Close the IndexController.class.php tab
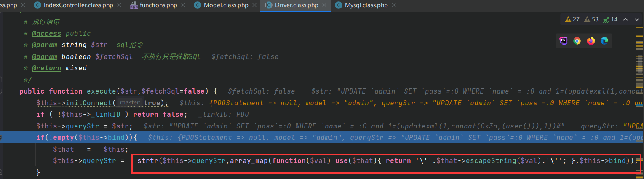The image size is (644, 179). click(119, 5)
